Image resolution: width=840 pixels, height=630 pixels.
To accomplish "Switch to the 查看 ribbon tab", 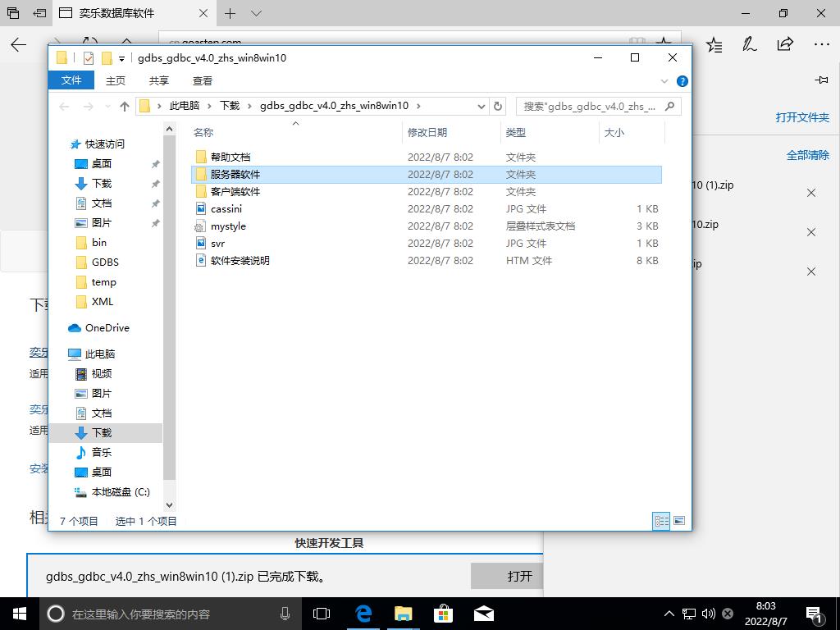I will (203, 80).
